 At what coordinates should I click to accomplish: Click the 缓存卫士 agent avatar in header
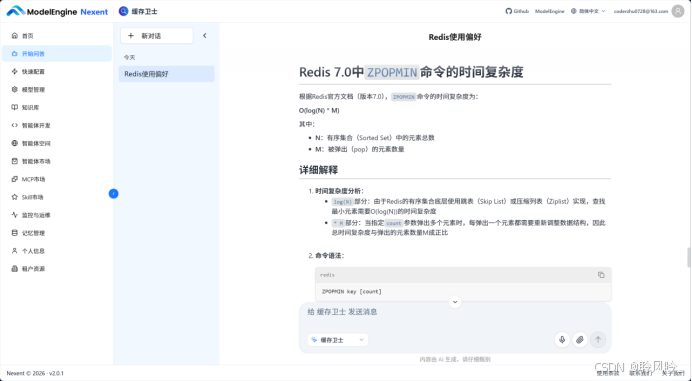[124, 11]
